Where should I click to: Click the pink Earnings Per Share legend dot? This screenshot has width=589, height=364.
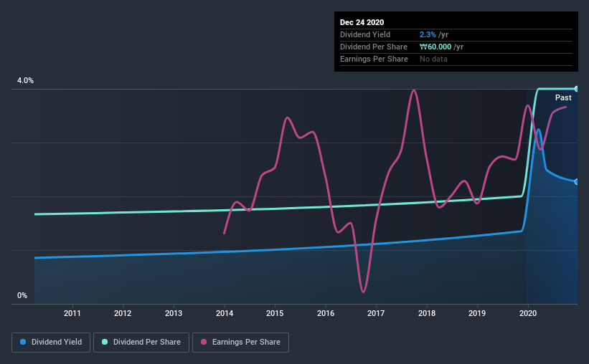click(x=204, y=342)
